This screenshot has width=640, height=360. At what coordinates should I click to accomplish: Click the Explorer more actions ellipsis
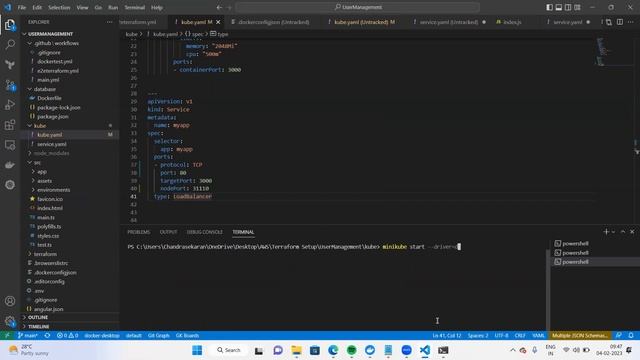tap(109, 22)
